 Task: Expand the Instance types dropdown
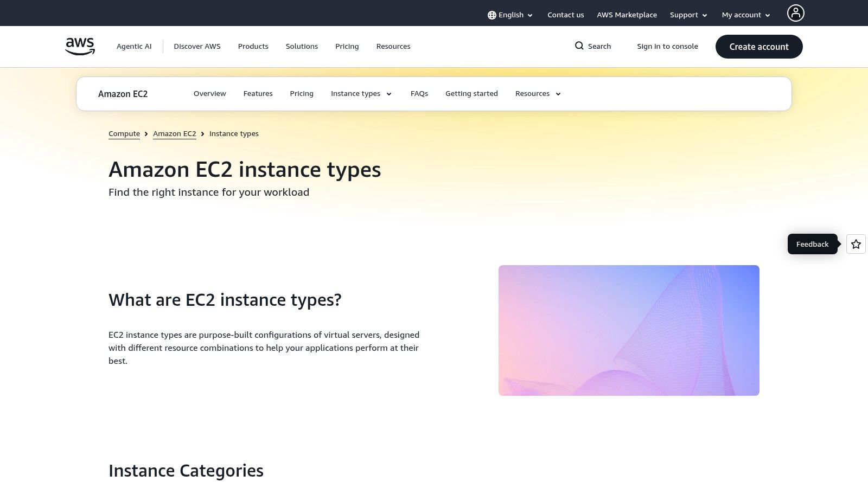point(361,93)
